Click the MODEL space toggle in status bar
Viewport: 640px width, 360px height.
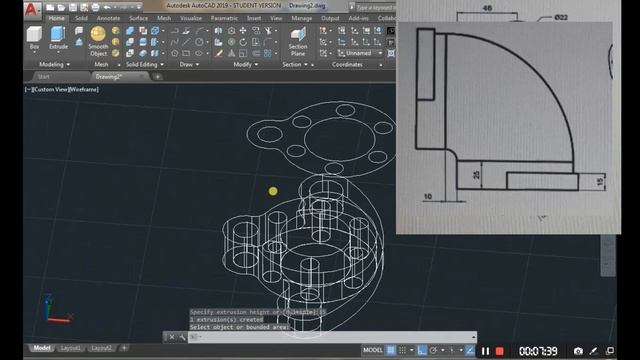[x=373, y=350]
